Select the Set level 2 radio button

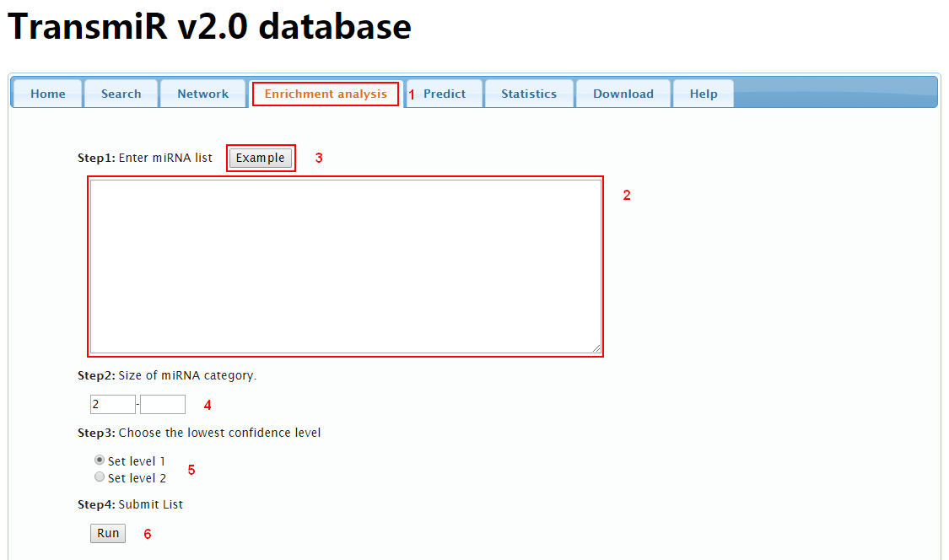100,477
